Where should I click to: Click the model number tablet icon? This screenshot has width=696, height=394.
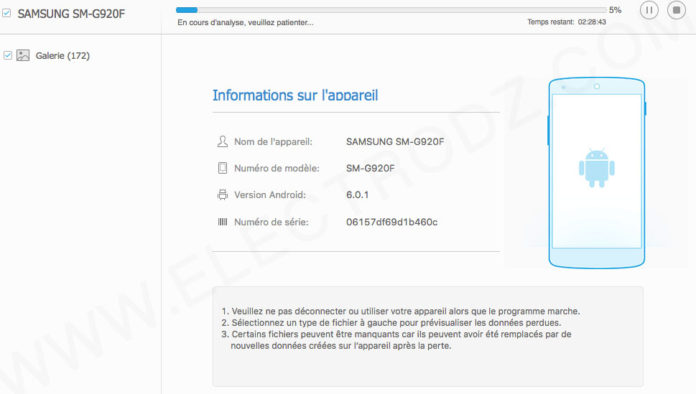(222, 168)
